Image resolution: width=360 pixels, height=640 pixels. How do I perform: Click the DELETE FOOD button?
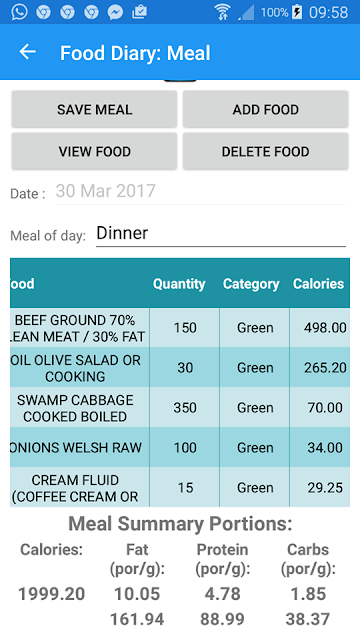point(265,151)
